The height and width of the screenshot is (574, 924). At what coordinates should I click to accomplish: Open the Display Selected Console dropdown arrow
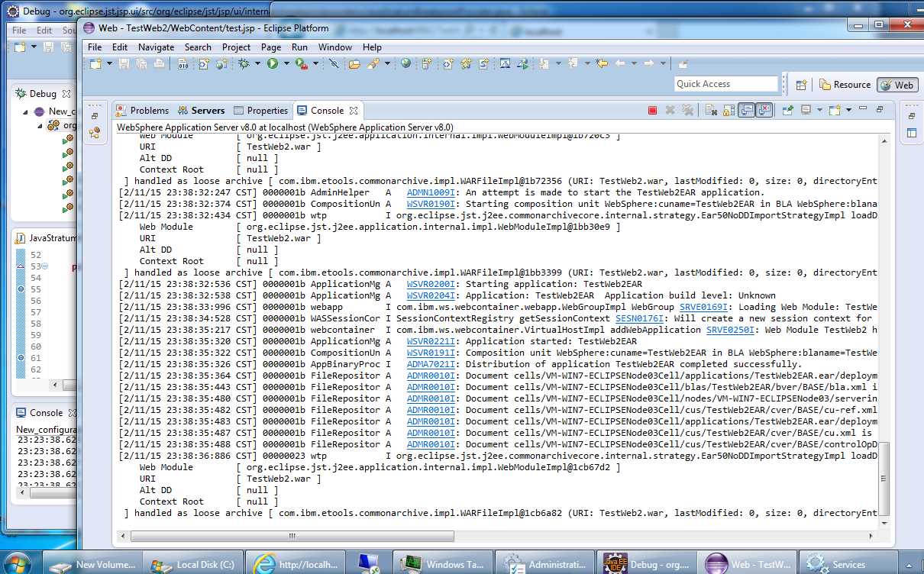click(819, 111)
